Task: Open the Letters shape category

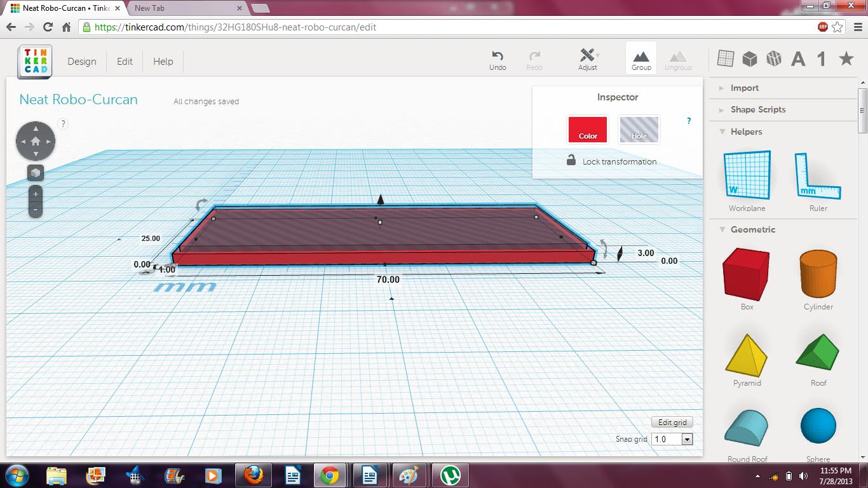Action: (798, 58)
